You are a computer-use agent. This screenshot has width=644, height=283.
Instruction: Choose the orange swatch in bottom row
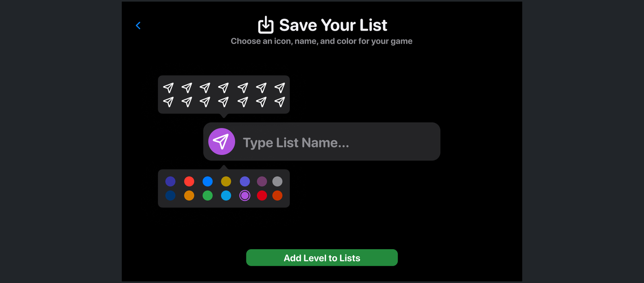tap(189, 196)
